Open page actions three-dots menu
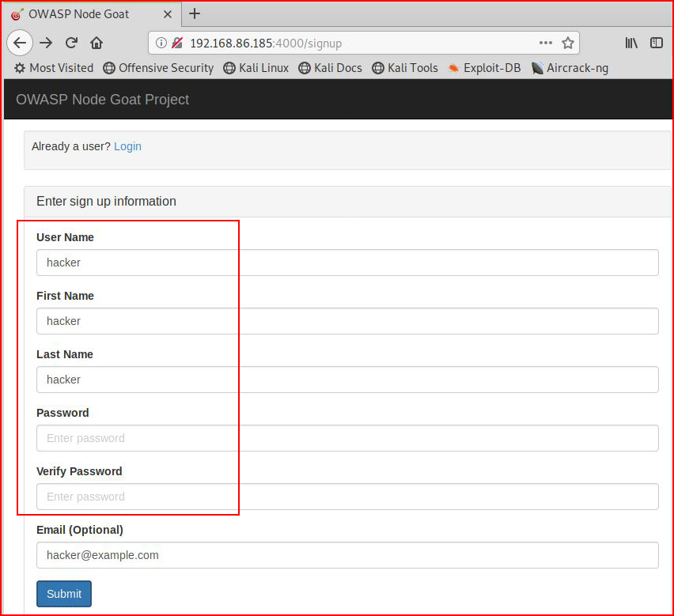 pyautogui.click(x=546, y=43)
